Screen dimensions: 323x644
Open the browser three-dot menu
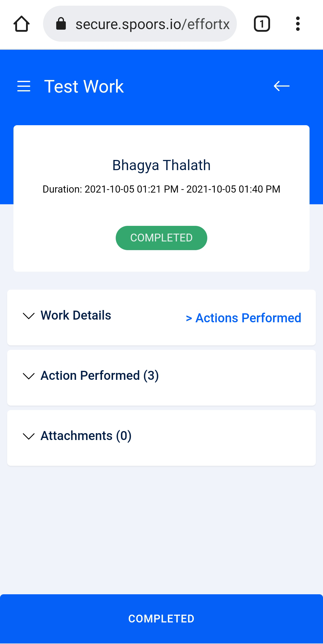[298, 24]
